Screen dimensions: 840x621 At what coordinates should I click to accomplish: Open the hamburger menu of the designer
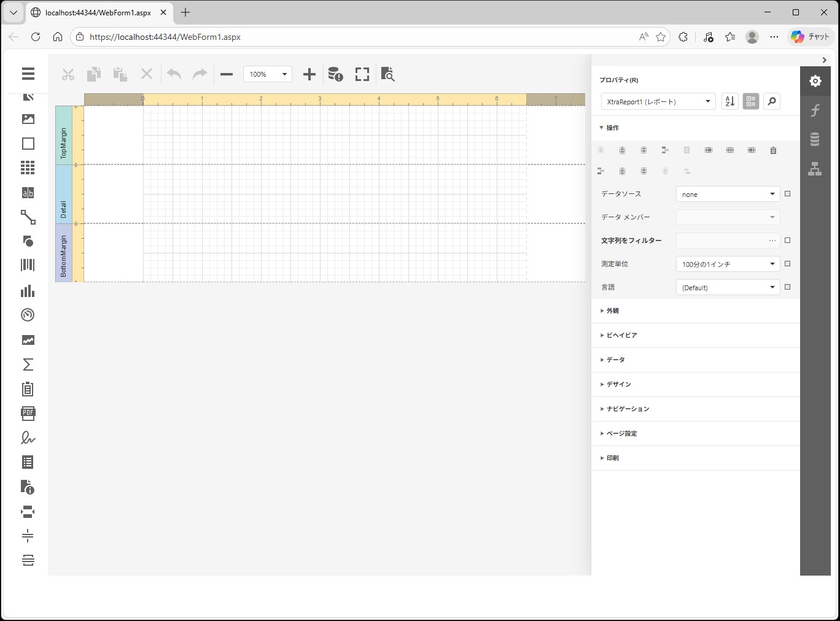click(28, 74)
